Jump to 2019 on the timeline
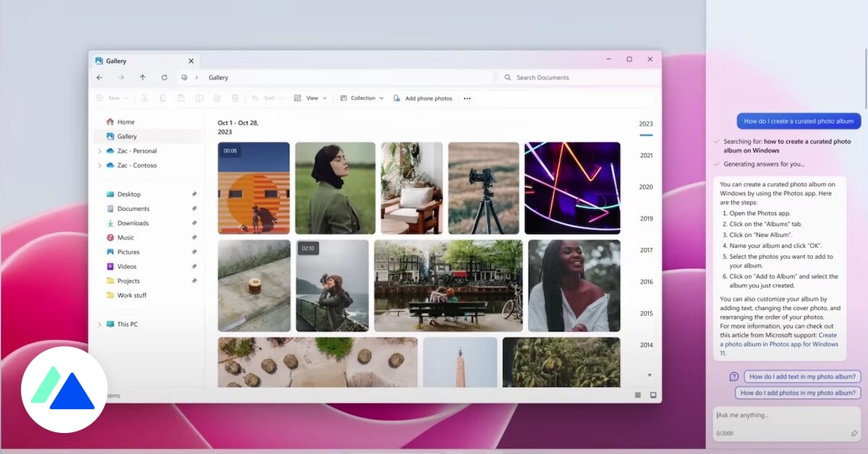 pos(646,219)
